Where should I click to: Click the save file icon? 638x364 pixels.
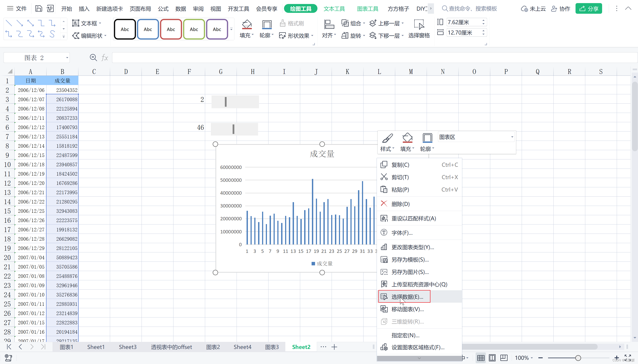(x=39, y=9)
